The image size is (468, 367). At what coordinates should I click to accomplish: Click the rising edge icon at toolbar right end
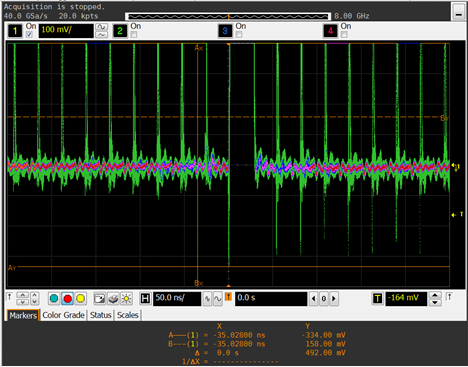point(449,297)
